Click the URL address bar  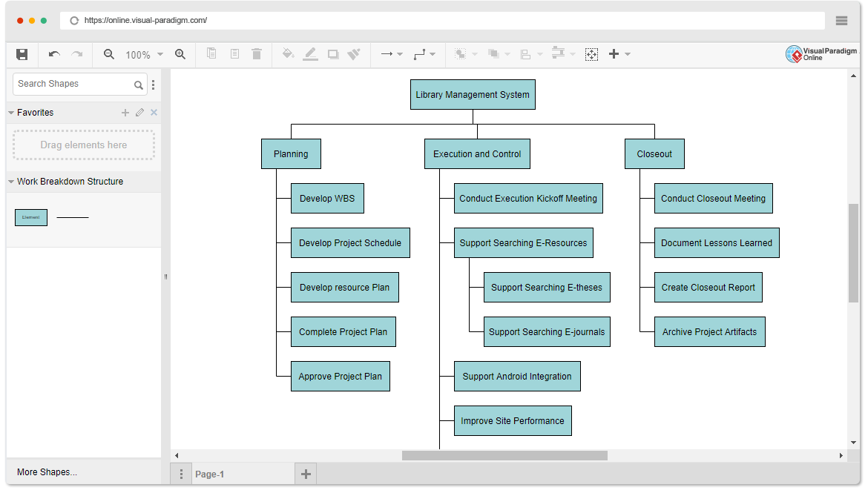pos(441,21)
